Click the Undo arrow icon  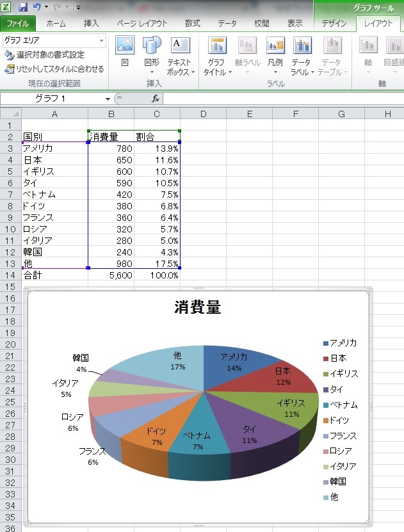tap(37, 7)
